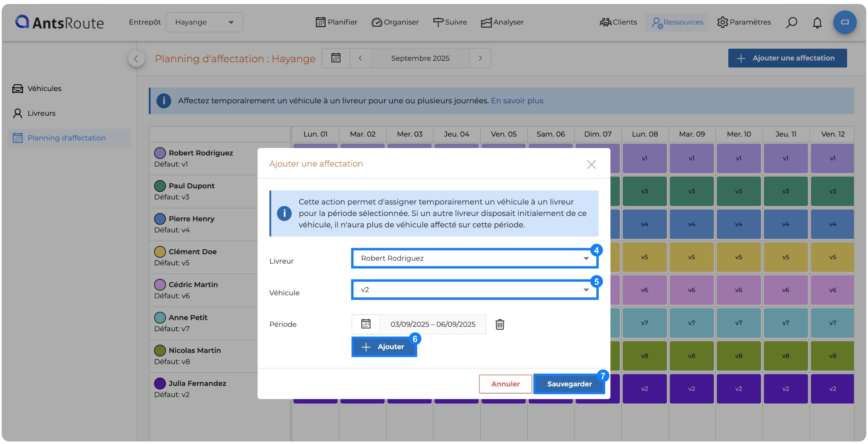
Task: Click v7 cell on Lun. 08
Action: [x=645, y=323]
